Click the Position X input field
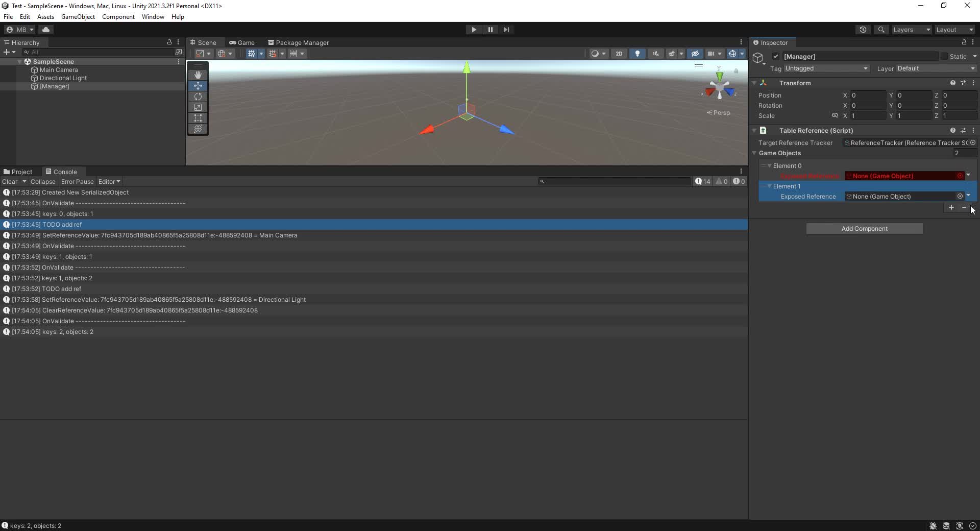This screenshot has height=531, width=980. 868,95
